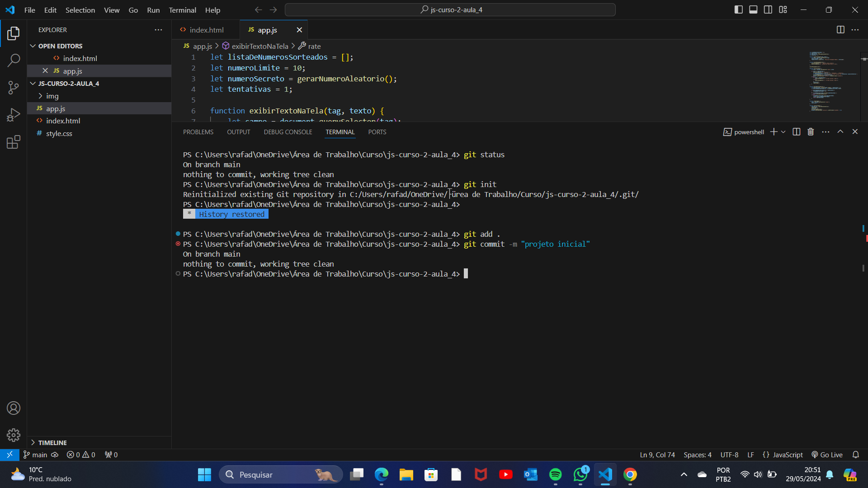868x488 pixels.
Task: Open errors and warnings counter
Action: click(x=81, y=455)
